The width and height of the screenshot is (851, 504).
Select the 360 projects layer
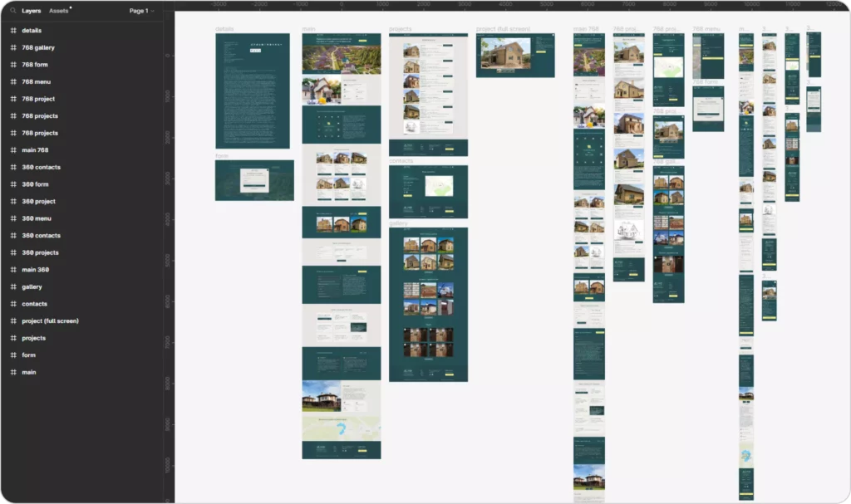pos(40,252)
